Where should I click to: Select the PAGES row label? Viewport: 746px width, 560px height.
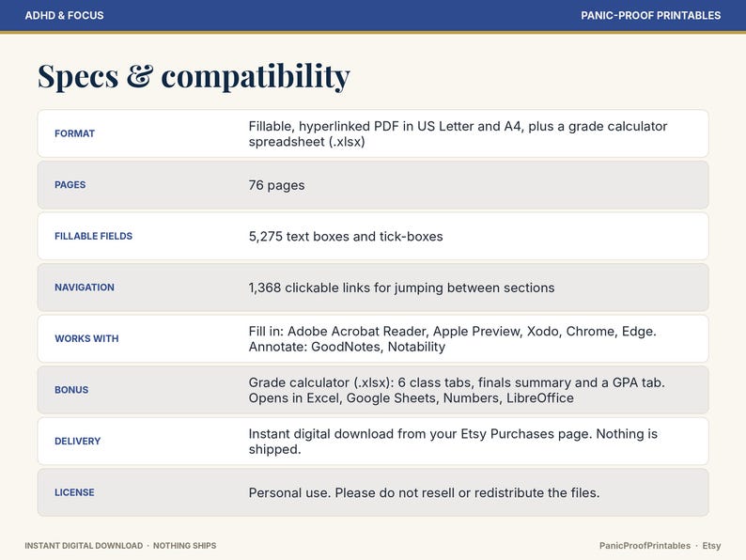(70, 184)
